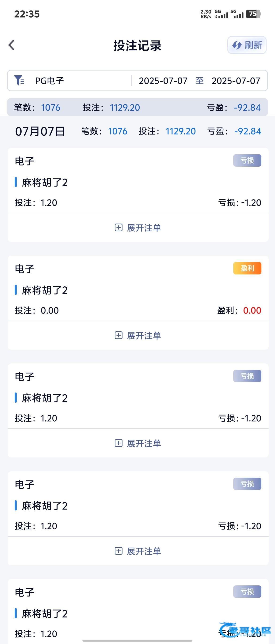Expand bet slip of fourth 麻将胡了2 record
This screenshot has width=275, height=644.
point(144,551)
